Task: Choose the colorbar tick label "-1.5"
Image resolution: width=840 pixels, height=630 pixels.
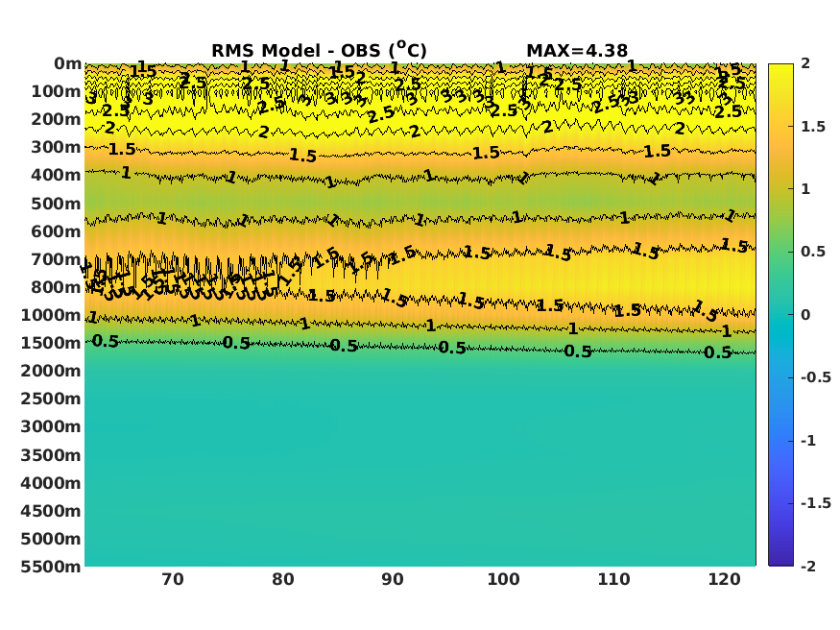Action: 816,503
